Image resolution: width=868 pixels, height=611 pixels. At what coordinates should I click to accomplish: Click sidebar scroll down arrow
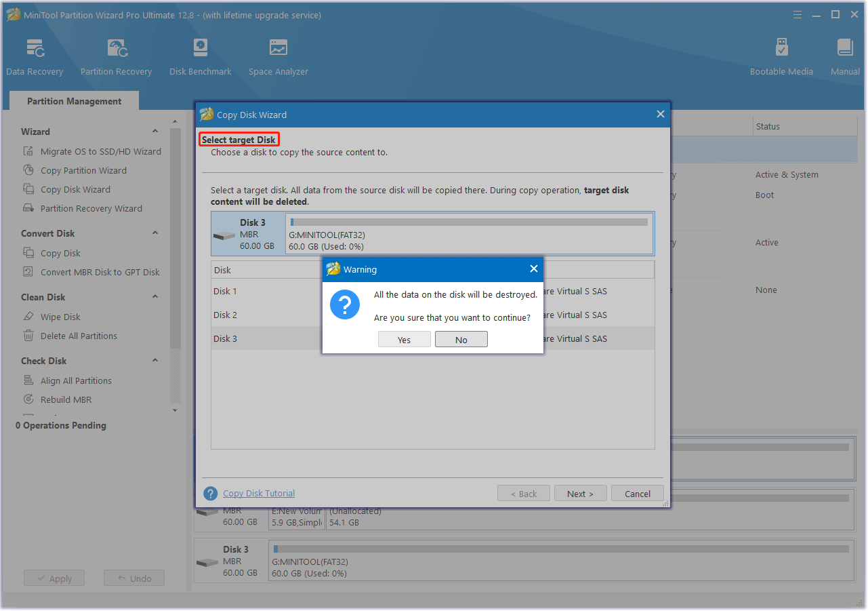coord(175,410)
